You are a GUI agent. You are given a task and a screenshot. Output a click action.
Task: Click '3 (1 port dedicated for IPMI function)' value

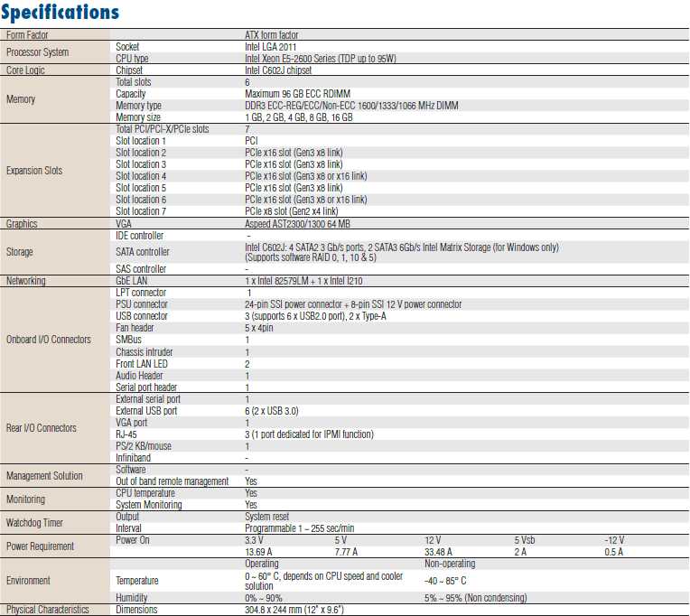pos(310,434)
